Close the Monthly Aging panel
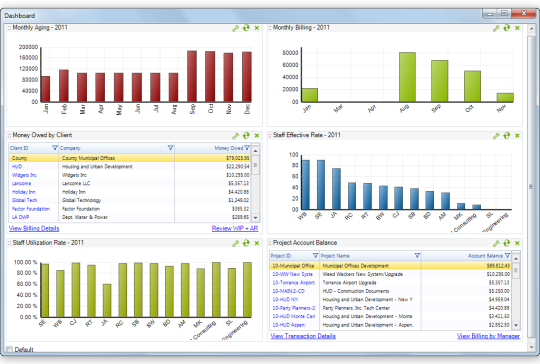Screen dimensions: 540x364 pos(257,28)
